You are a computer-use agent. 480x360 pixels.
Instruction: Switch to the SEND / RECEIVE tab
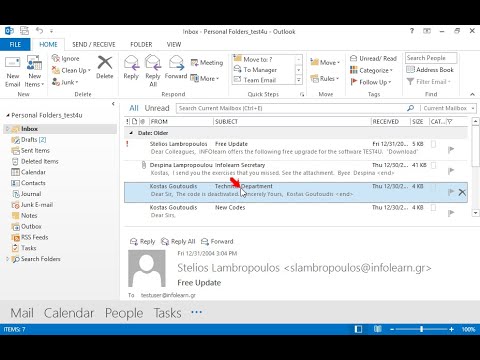pyautogui.click(x=94, y=44)
